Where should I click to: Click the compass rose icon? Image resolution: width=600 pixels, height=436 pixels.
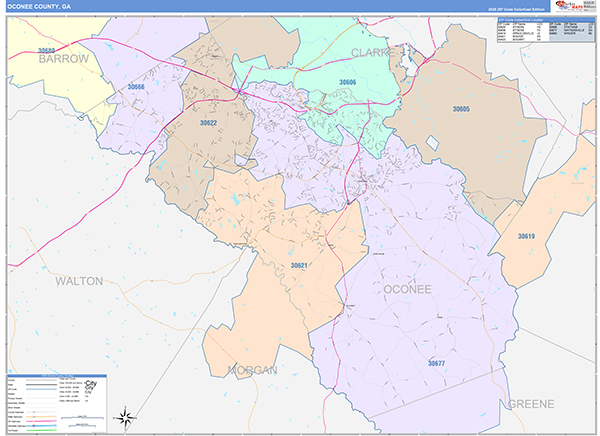(126, 418)
